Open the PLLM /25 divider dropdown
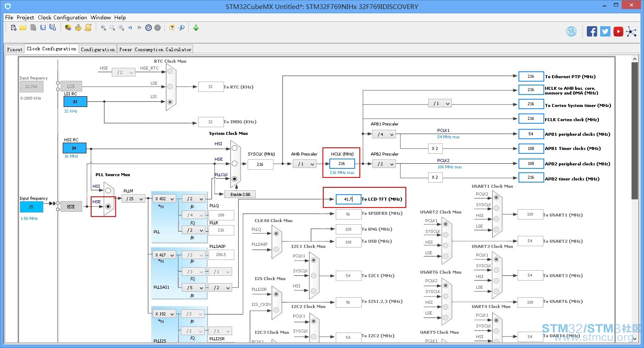 pos(133,198)
